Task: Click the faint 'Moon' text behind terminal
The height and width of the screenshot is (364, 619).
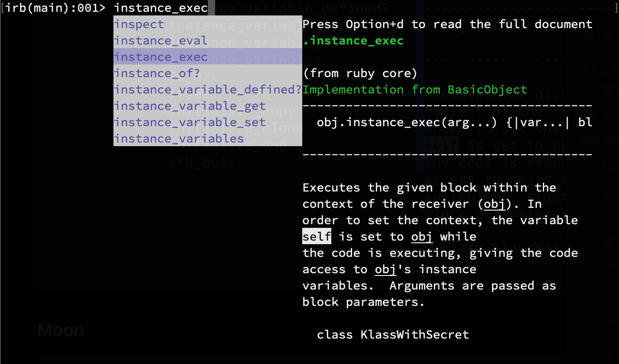Action: 60,330
